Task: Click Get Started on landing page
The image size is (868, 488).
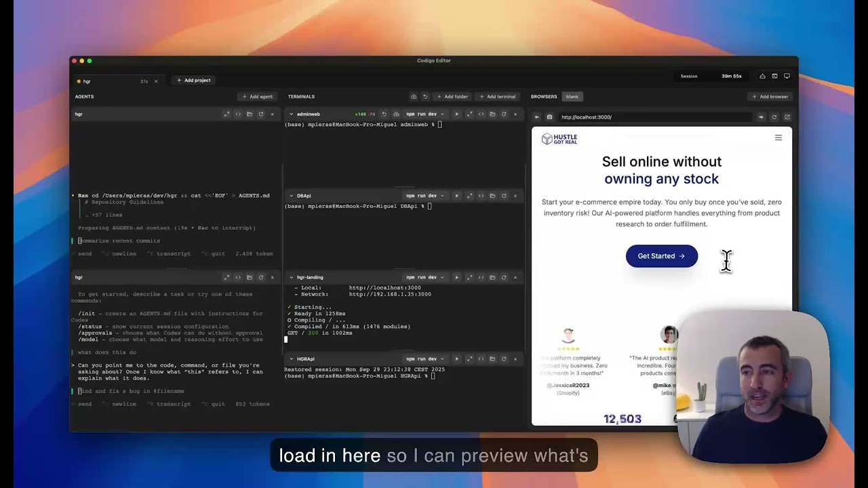Action: [661, 256]
